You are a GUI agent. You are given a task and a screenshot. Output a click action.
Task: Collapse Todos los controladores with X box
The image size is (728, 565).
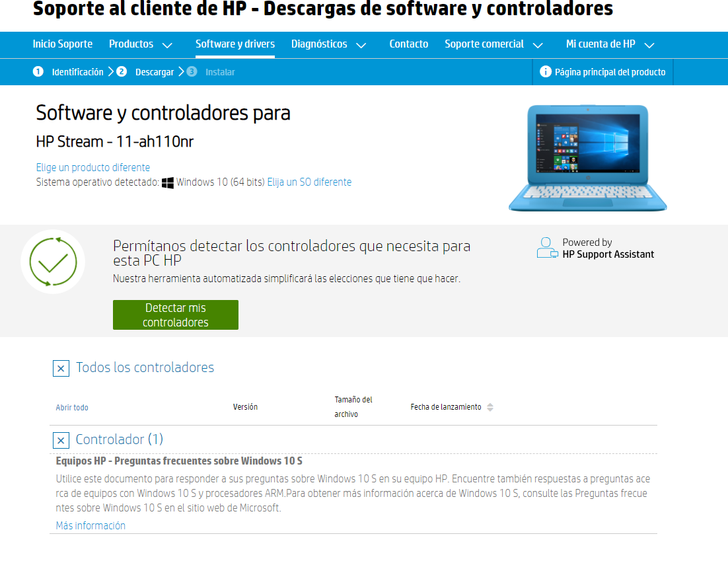(61, 368)
